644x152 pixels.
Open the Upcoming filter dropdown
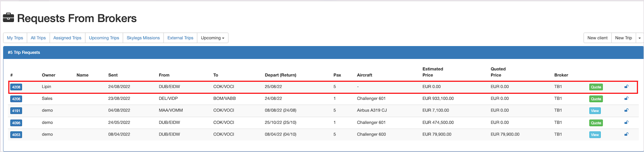click(212, 38)
